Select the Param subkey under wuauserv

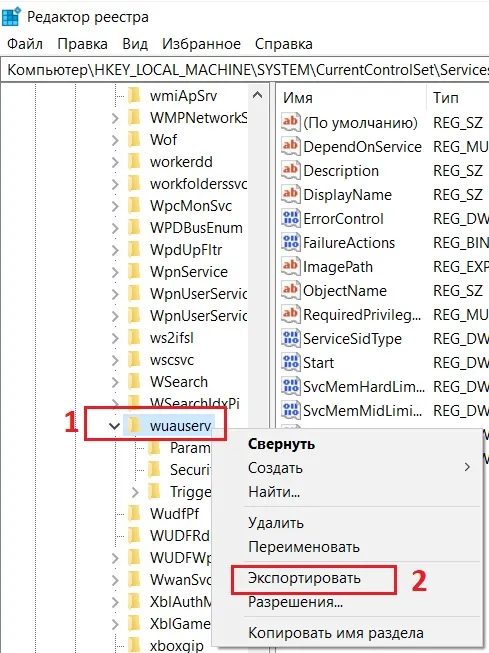pyautogui.click(x=190, y=448)
